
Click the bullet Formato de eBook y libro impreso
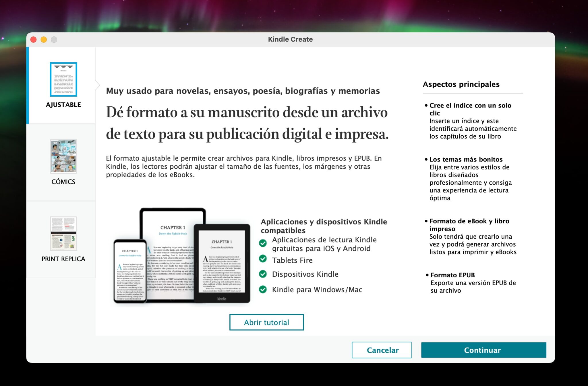click(x=469, y=225)
